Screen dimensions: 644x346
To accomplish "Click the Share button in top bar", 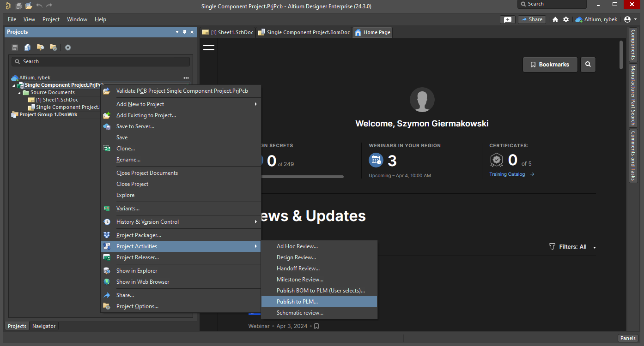I will (x=532, y=19).
